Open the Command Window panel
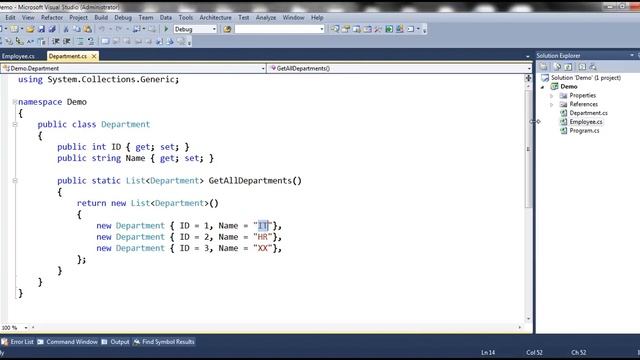 tap(67, 342)
